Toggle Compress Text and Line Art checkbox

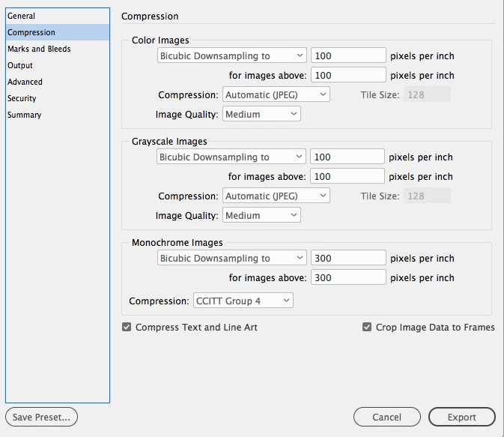click(x=127, y=328)
